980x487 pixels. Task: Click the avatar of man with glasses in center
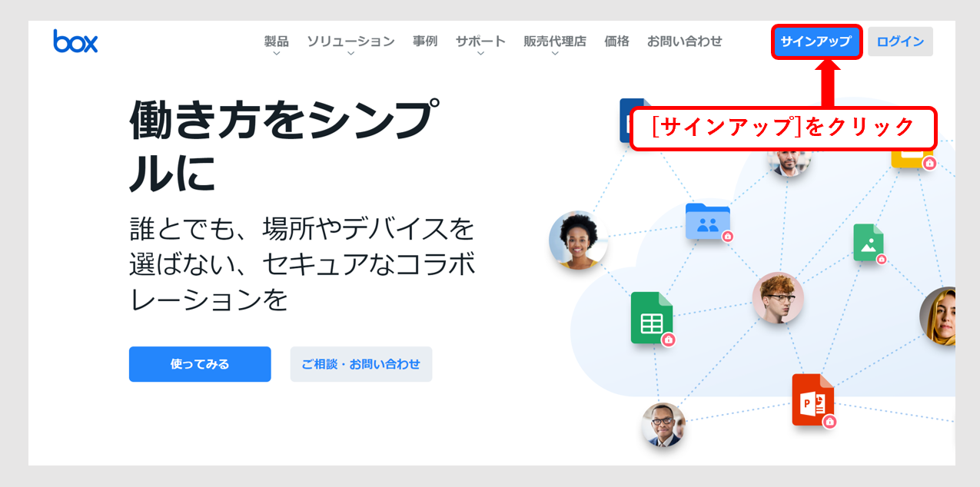[778, 298]
